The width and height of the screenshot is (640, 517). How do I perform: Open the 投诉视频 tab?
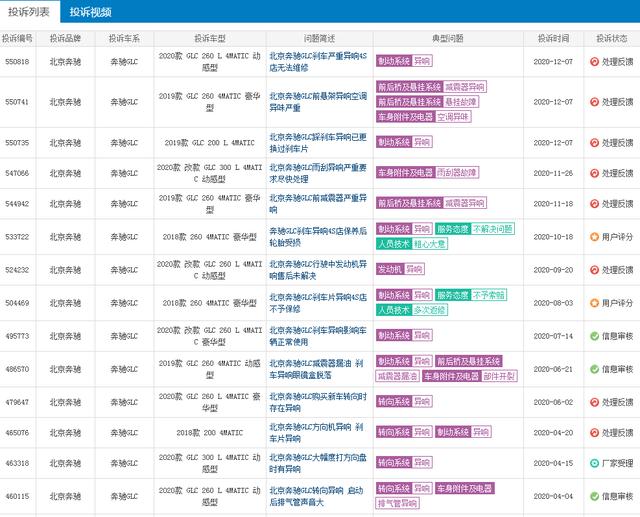tap(91, 12)
